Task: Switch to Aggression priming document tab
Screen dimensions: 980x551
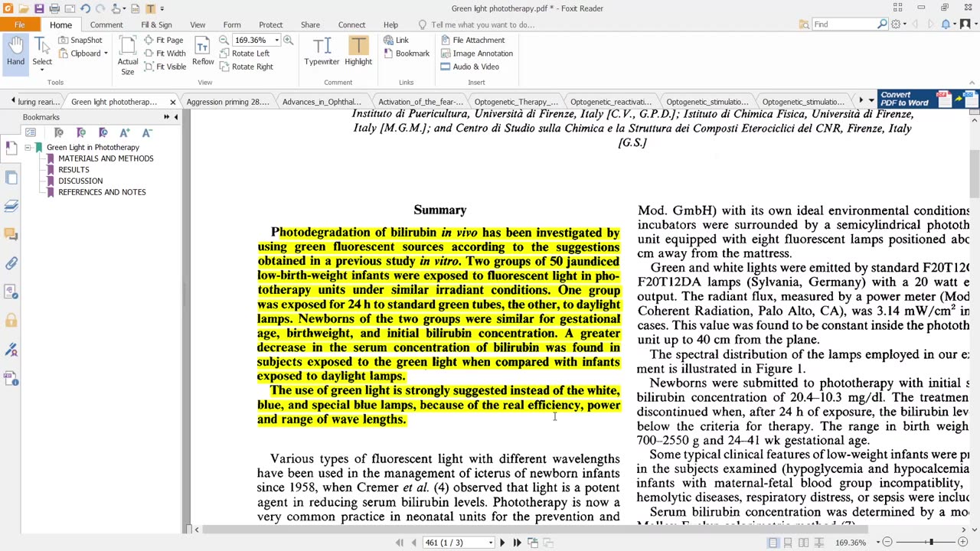Action: pyautogui.click(x=227, y=102)
